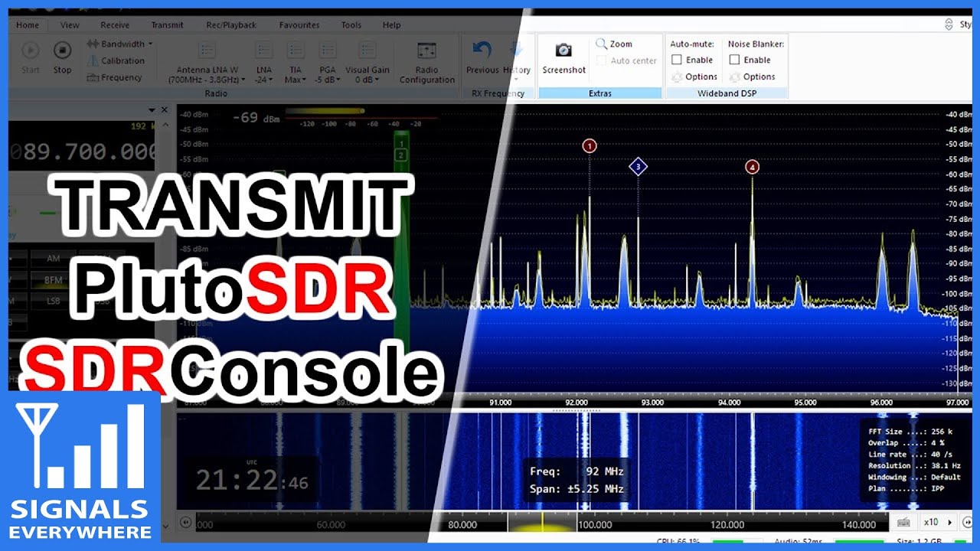
Task: Click the Span: ±5.25 MHz readout
Action: (x=577, y=489)
